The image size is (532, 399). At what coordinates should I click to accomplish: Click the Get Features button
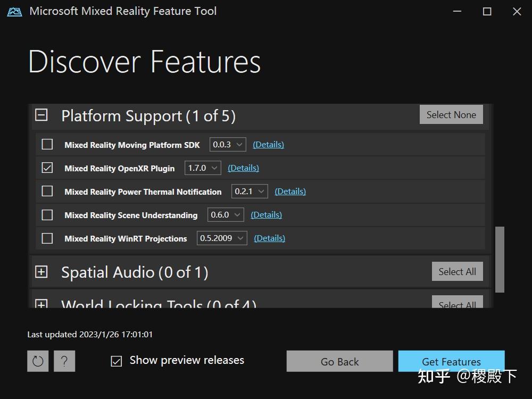pyautogui.click(x=451, y=361)
